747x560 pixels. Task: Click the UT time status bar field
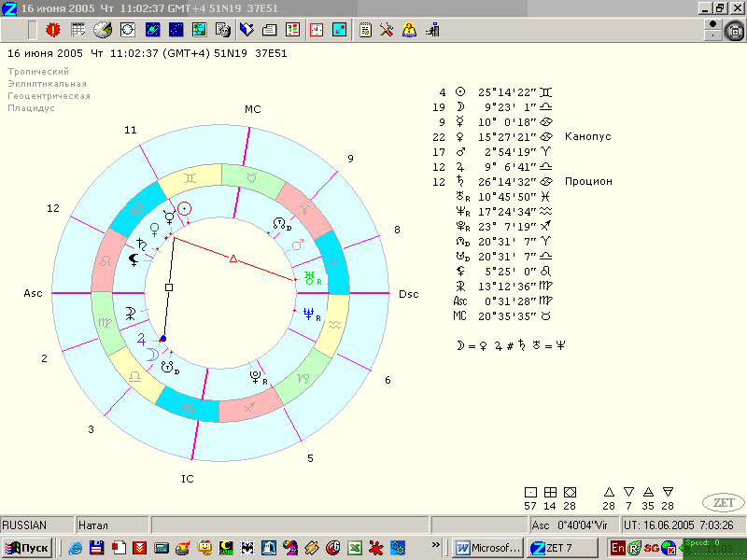(683, 525)
